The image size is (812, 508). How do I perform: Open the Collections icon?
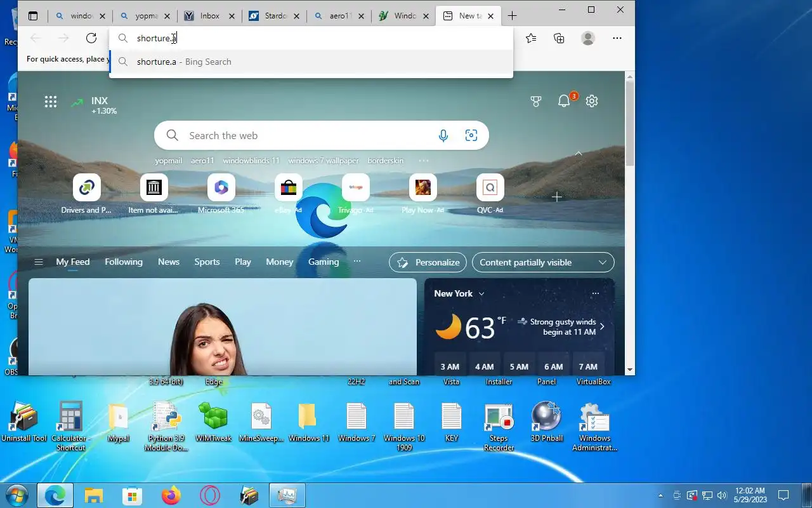(x=559, y=38)
